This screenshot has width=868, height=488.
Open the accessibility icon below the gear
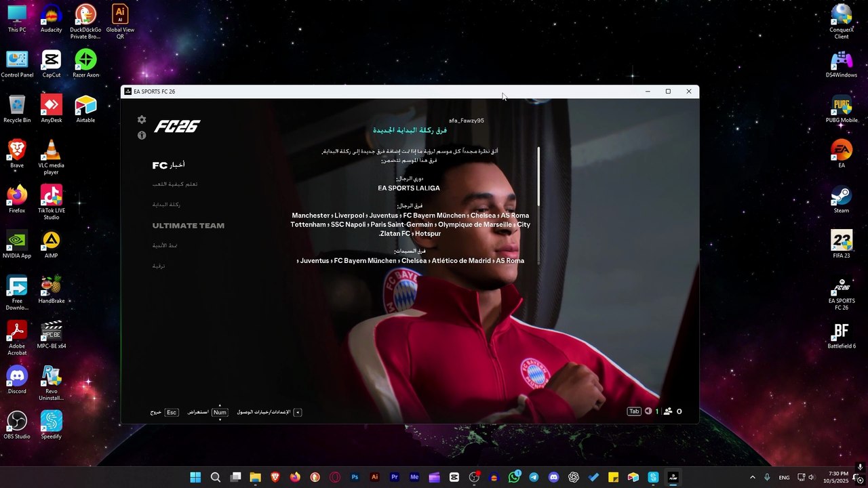point(142,136)
